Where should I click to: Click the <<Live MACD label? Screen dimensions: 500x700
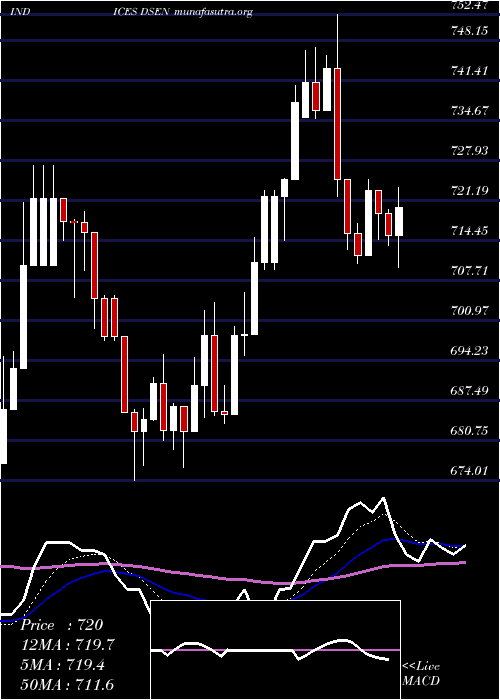(x=421, y=673)
